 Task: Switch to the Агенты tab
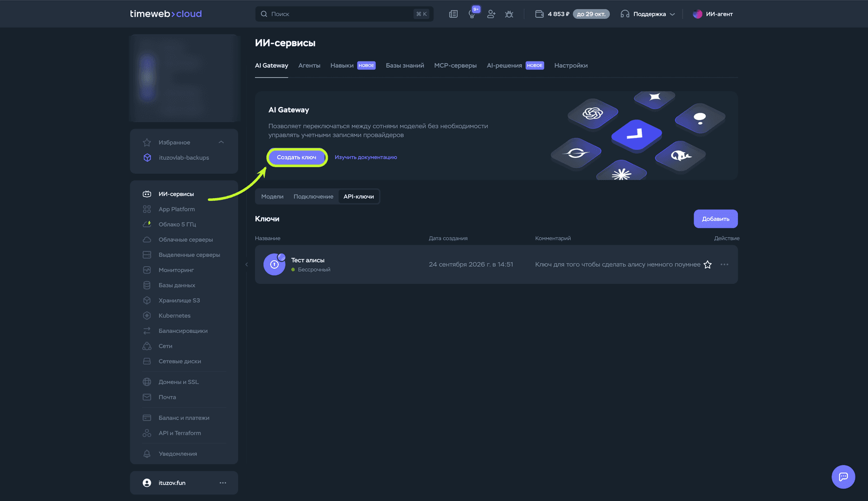click(x=309, y=66)
